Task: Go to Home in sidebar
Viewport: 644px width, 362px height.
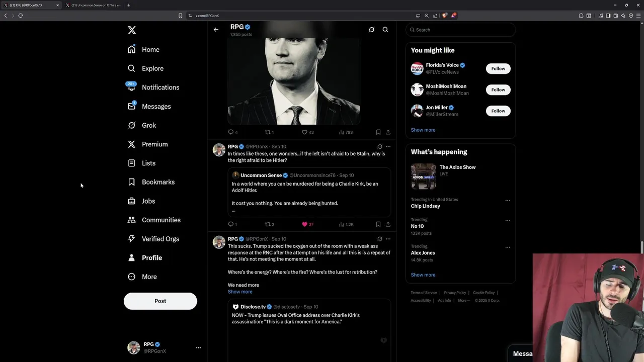Action: tap(144, 49)
